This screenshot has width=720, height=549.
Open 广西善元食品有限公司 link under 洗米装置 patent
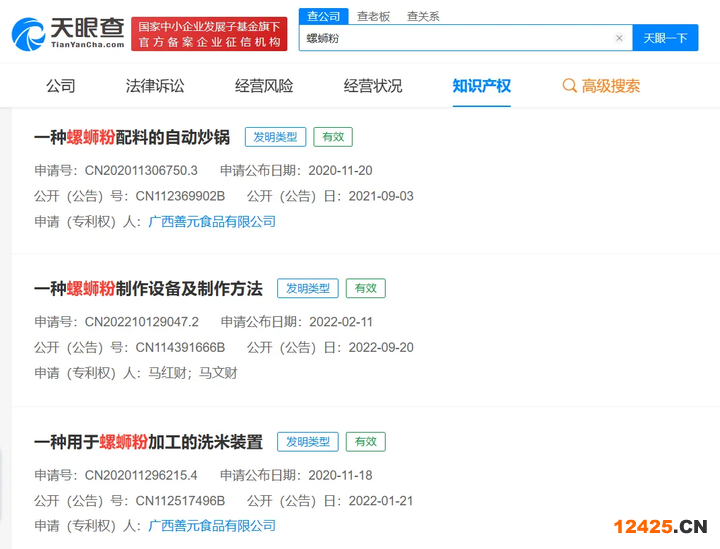point(212,526)
